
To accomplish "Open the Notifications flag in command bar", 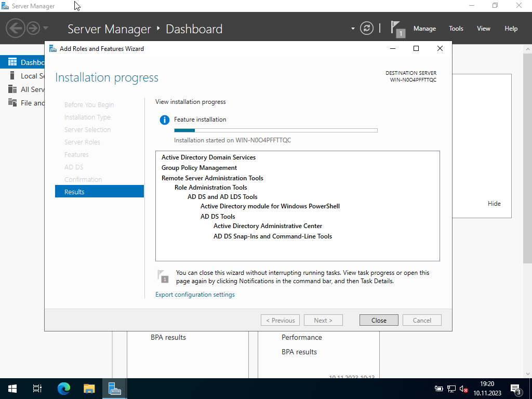I will [x=397, y=29].
